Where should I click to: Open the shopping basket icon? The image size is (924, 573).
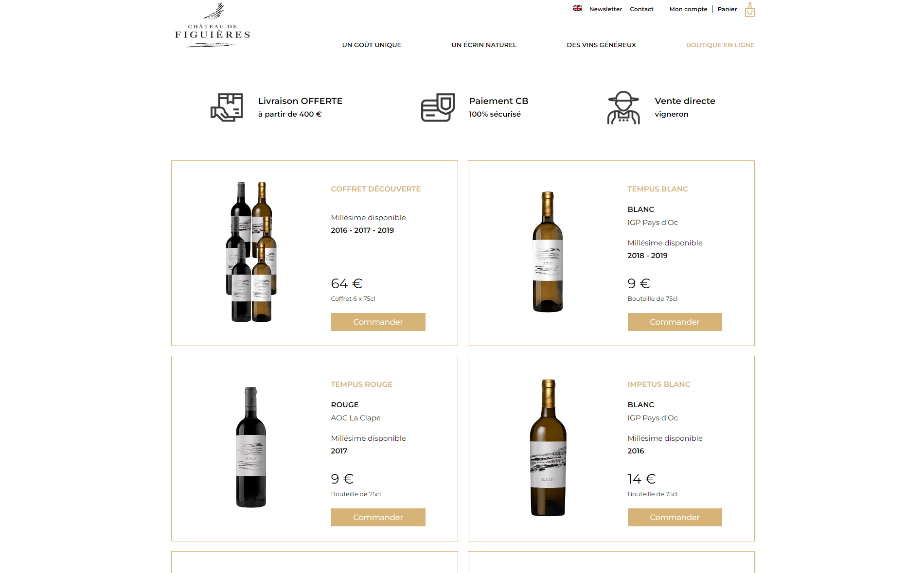750,10
